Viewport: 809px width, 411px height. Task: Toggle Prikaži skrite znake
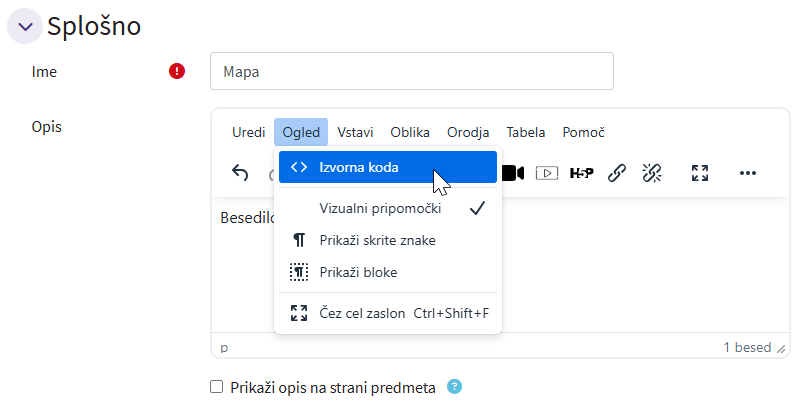(x=377, y=240)
